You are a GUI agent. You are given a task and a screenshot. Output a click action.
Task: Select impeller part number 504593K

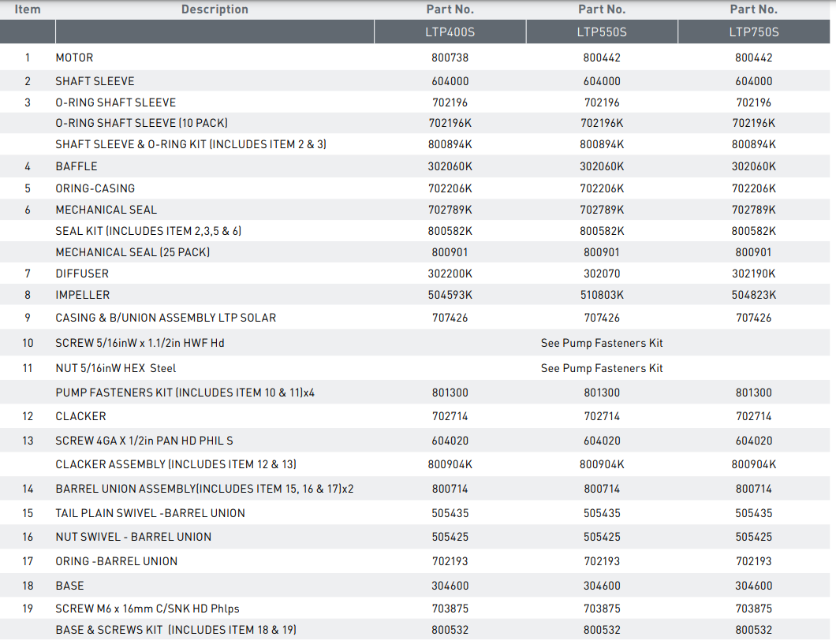(x=450, y=295)
